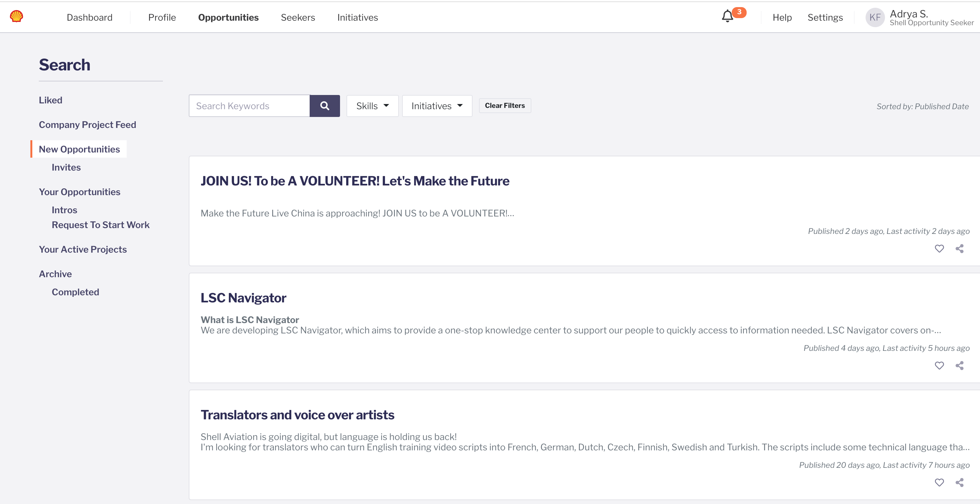Viewport: 980px width, 504px height.
Task: Open the Seekers section
Action: (298, 17)
